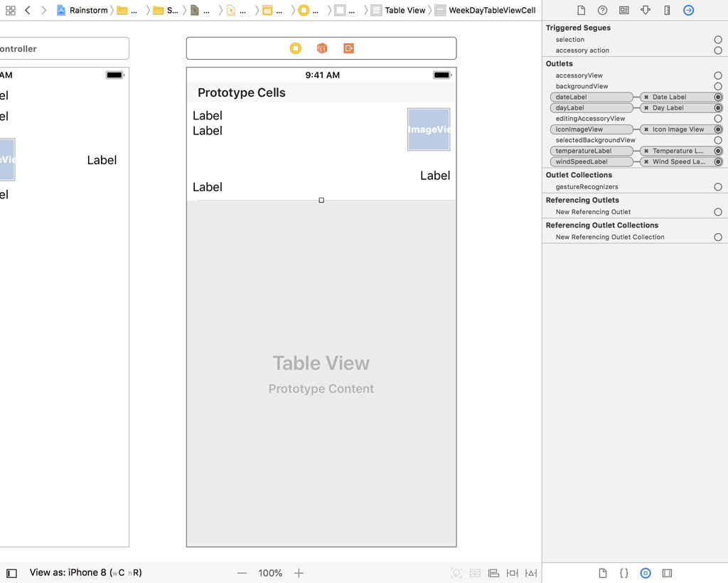
Task: Click the gestureRecognizers connection well
Action: pyautogui.click(x=717, y=187)
